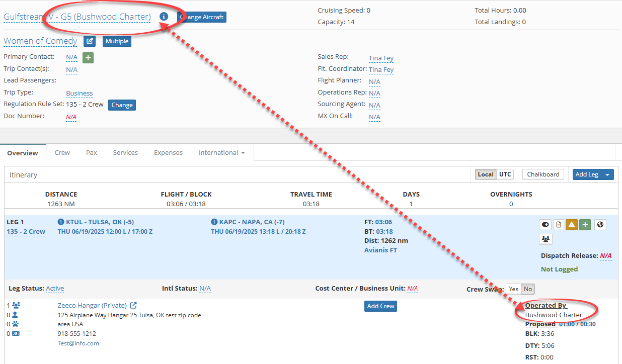This screenshot has height=364, width=622.
Task: Click the KAPC - NAPA, CA arrival link
Action: pos(252,222)
